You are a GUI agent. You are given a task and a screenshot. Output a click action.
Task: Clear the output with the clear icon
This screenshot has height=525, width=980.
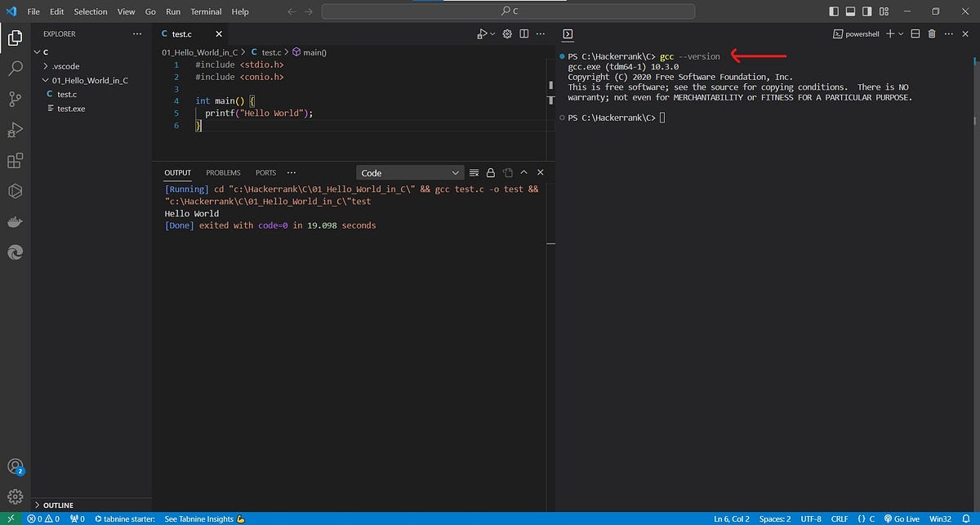point(474,172)
